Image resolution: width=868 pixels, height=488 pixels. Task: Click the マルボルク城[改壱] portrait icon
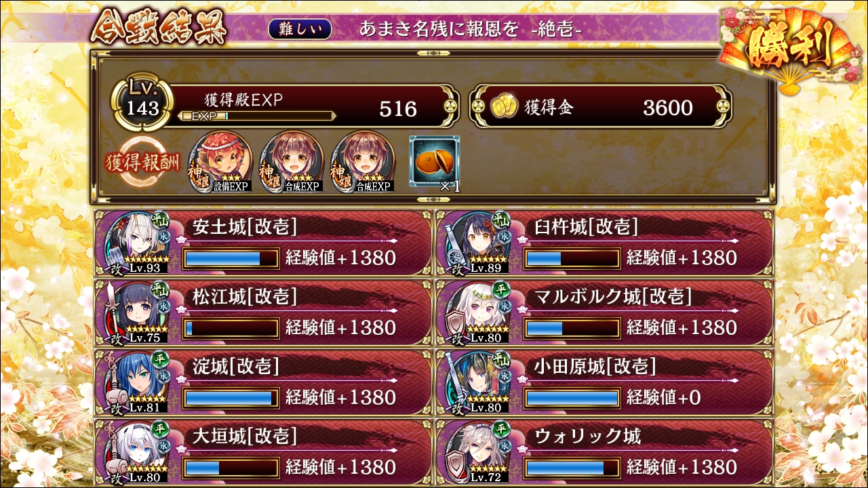pyautogui.click(x=477, y=312)
